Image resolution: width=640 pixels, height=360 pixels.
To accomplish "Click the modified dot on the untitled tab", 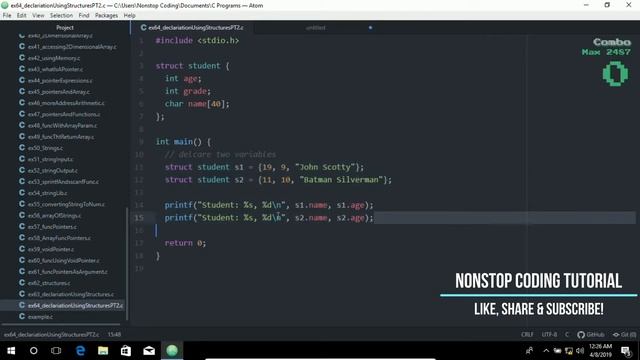I will pyautogui.click(x=370, y=28).
